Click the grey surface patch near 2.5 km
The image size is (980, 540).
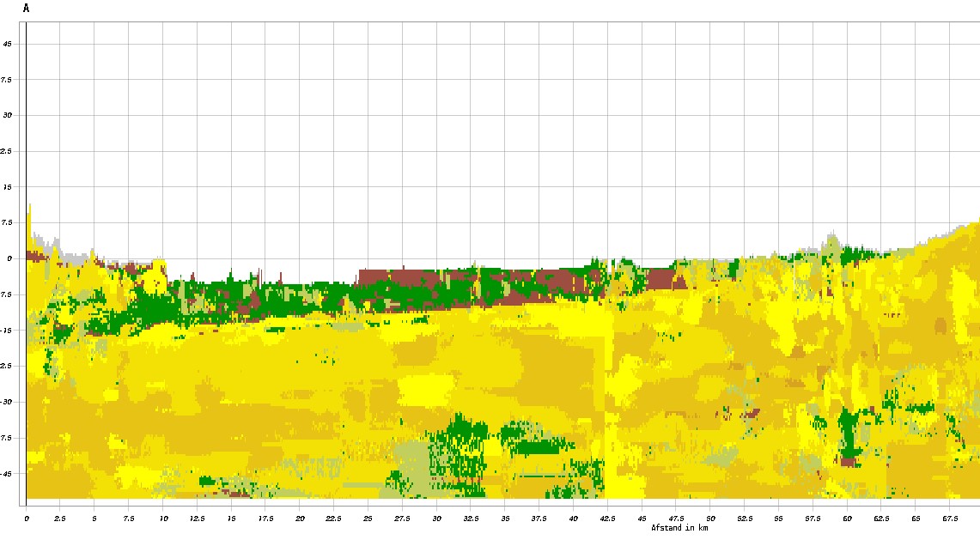(x=76, y=257)
